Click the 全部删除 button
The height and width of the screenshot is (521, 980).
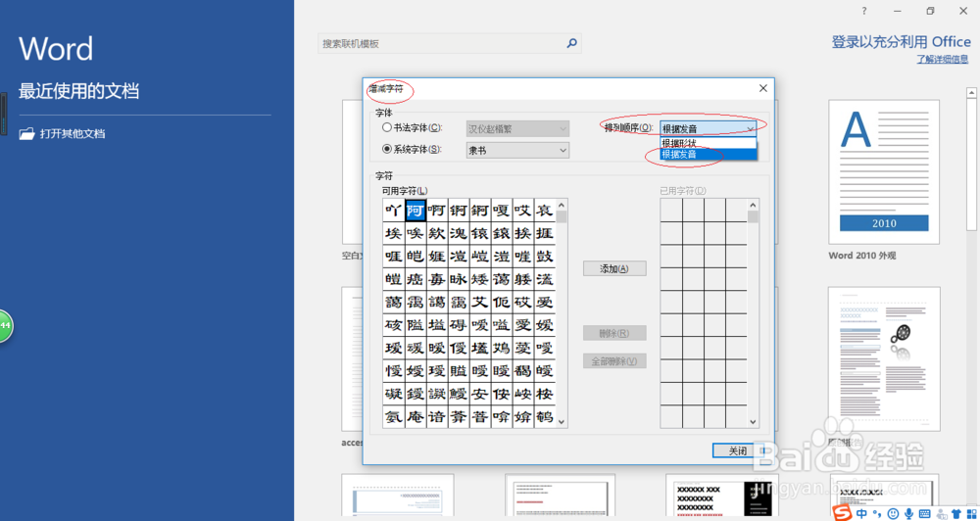(x=614, y=361)
